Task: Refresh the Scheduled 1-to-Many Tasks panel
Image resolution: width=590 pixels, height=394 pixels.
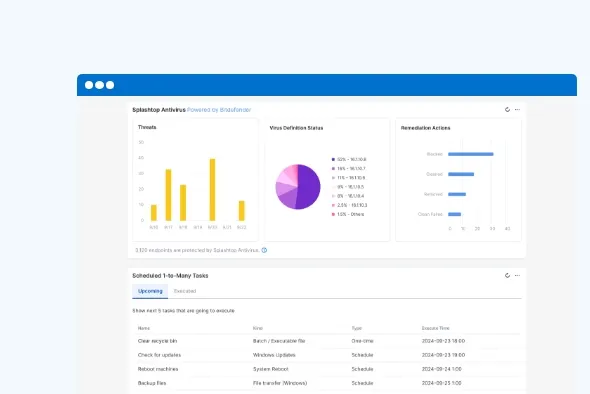Action: coord(507,275)
